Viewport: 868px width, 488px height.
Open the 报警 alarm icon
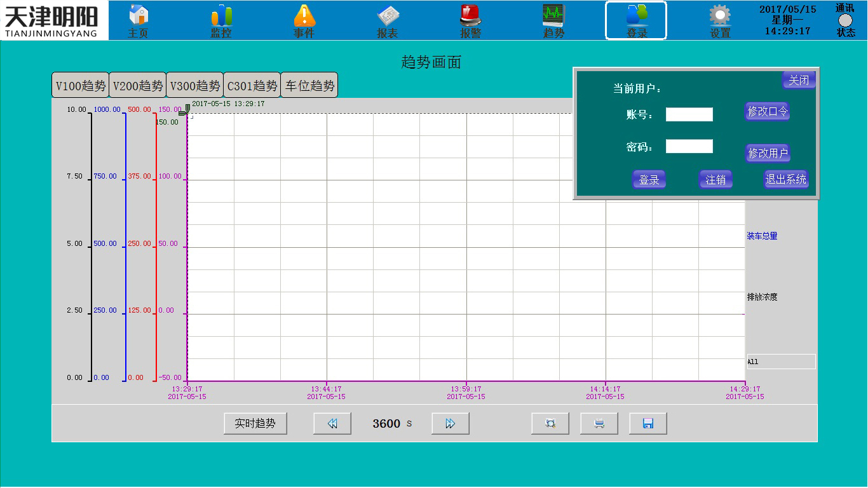(x=470, y=19)
